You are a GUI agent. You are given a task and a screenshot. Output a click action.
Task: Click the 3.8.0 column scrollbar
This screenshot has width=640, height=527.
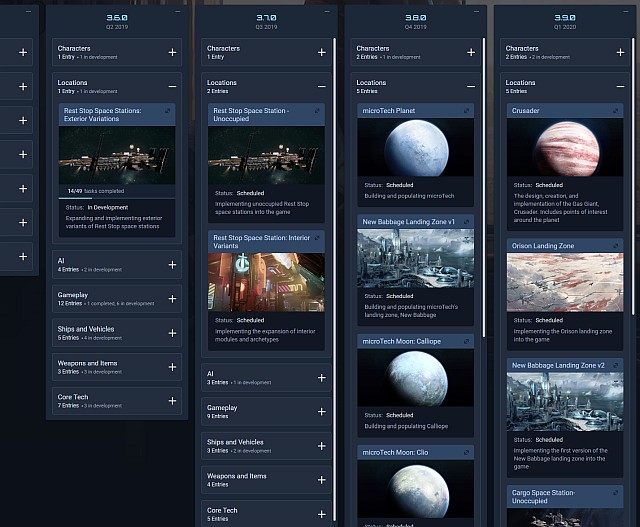484,187
